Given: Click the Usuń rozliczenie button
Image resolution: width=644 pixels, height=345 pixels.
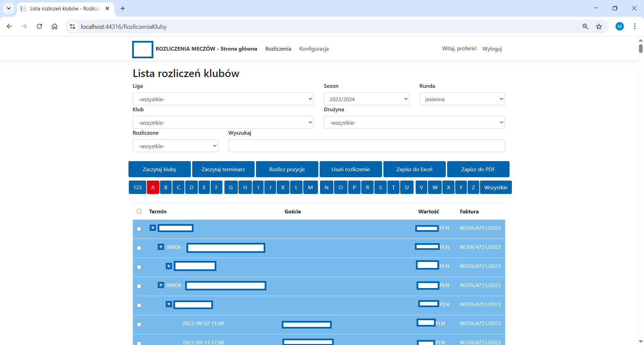Looking at the screenshot, I should (351, 169).
